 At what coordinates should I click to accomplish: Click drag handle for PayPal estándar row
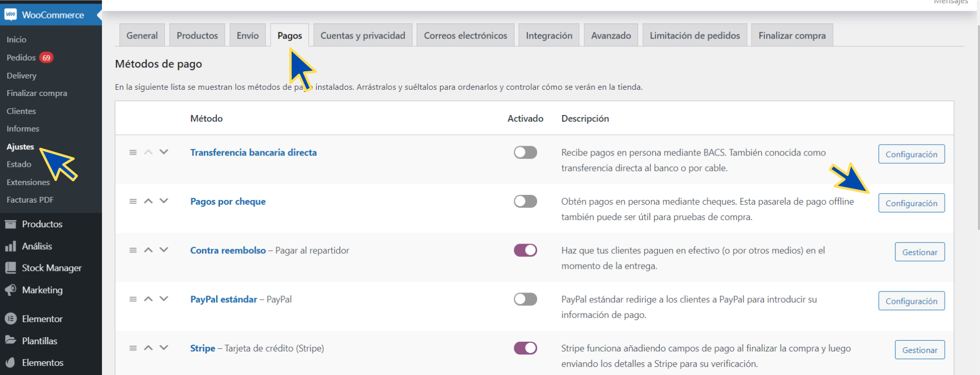(x=133, y=299)
